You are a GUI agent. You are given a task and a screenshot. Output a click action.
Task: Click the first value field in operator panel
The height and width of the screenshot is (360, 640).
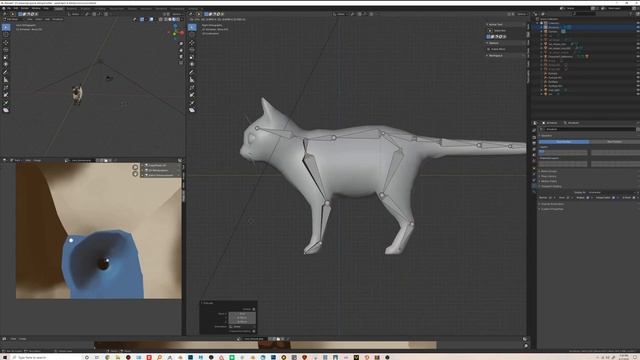pos(242,313)
